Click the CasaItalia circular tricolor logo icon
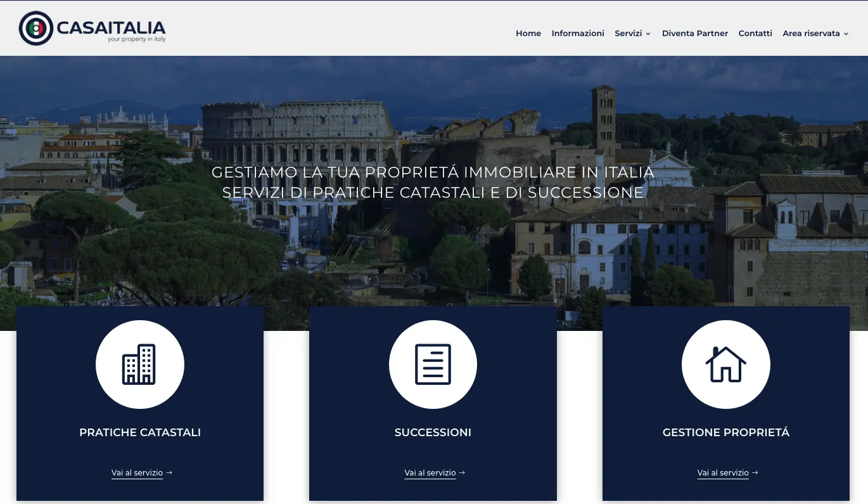 click(x=36, y=29)
